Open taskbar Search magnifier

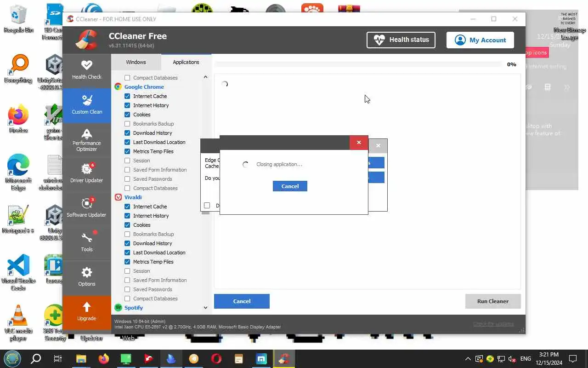pos(36,359)
